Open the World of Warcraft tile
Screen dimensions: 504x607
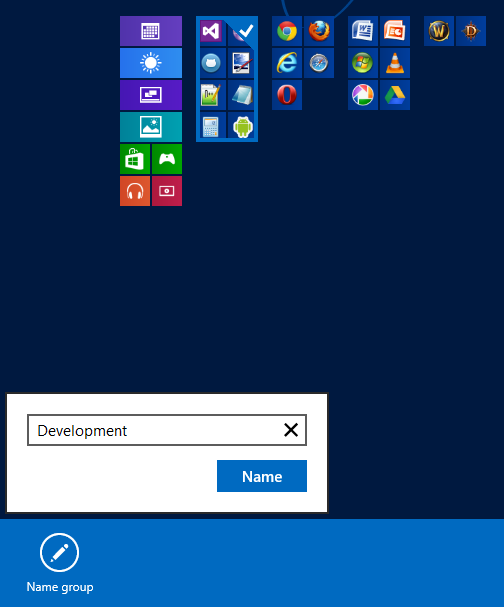pyautogui.click(x=439, y=31)
